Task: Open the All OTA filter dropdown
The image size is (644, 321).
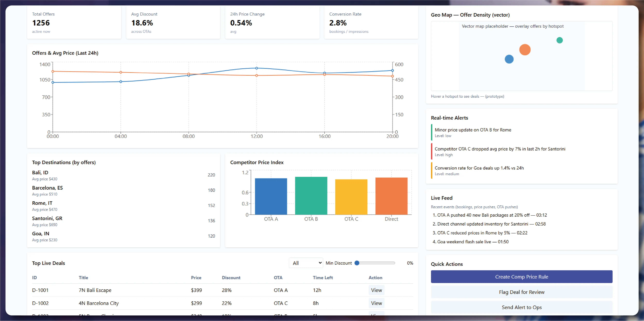Action: pyautogui.click(x=306, y=263)
